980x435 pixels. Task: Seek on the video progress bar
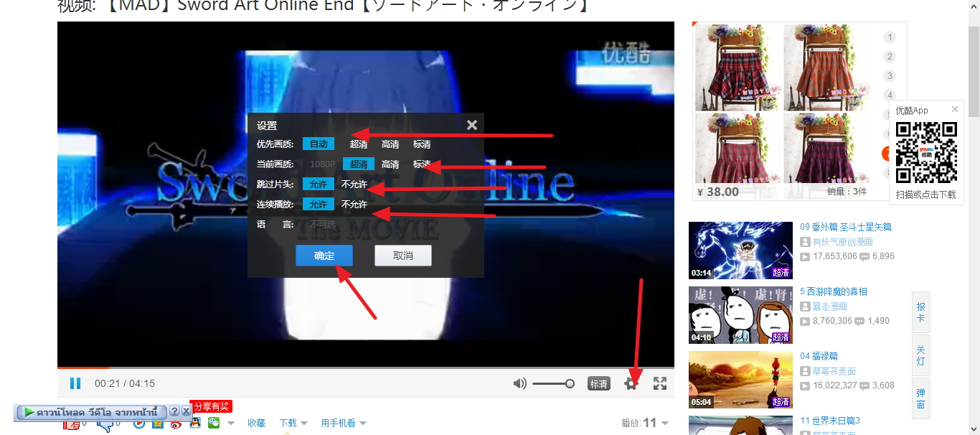(366, 368)
